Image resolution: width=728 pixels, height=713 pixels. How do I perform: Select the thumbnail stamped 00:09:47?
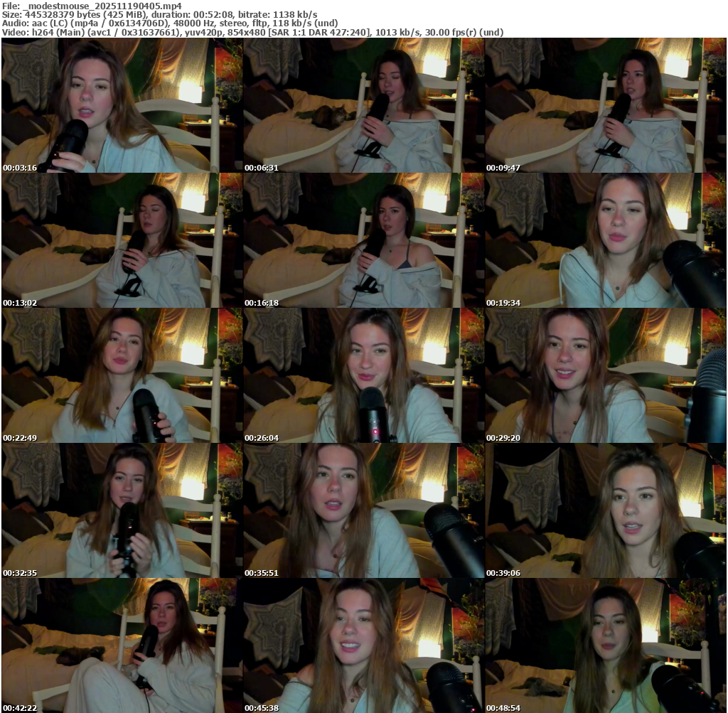click(606, 105)
